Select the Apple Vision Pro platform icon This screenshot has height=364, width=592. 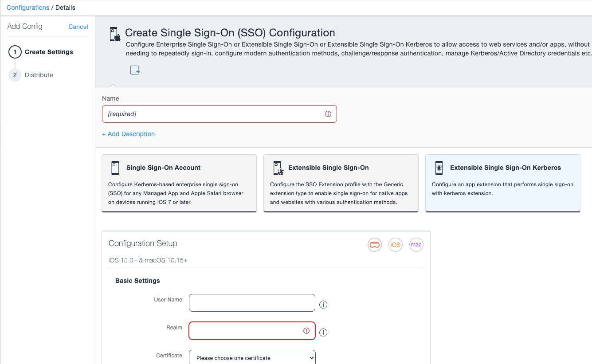click(x=374, y=244)
